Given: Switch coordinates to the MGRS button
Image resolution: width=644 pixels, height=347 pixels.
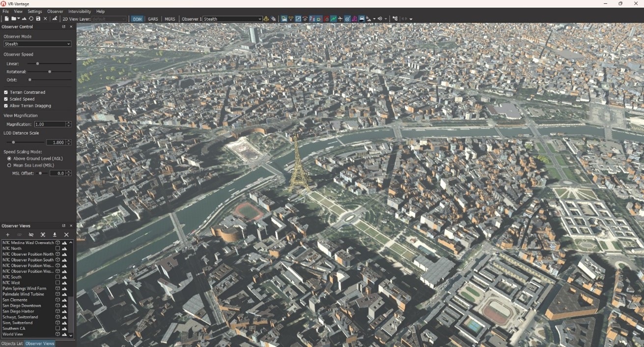Looking at the screenshot, I should (x=169, y=19).
